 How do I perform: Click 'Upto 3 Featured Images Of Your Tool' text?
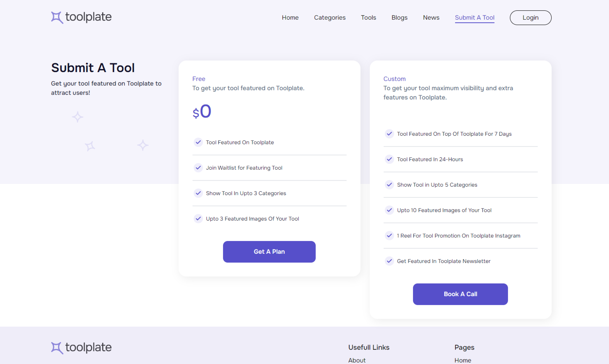tap(252, 219)
